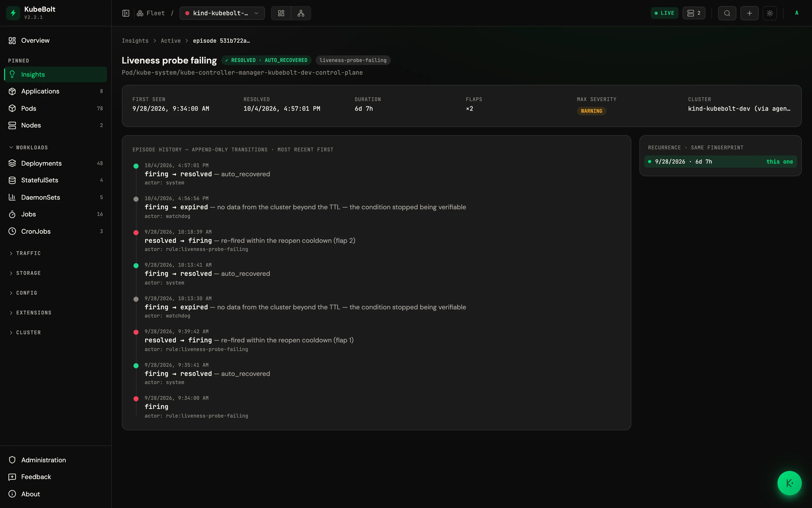The image size is (812, 508).
Task: Click the plus add icon in header
Action: [x=750, y=13]
